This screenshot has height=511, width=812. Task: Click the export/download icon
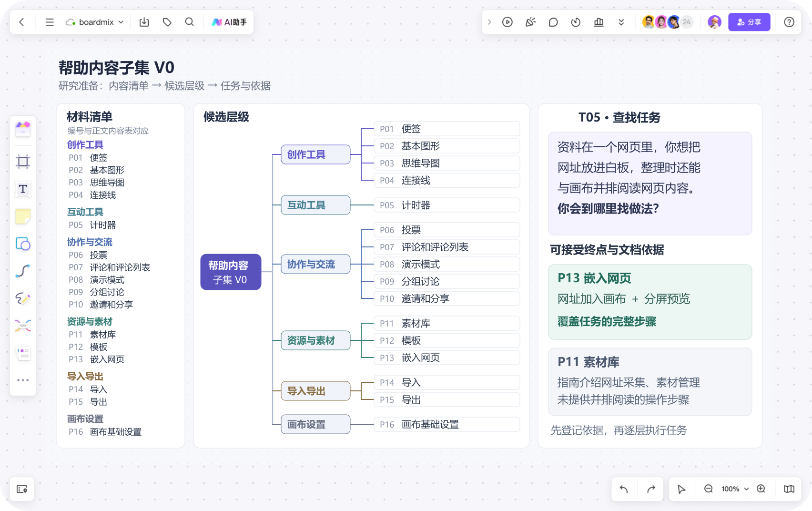click(144, 22)
